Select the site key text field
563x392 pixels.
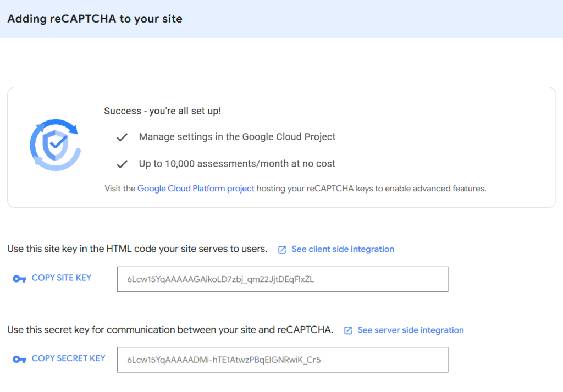[283, 279]
